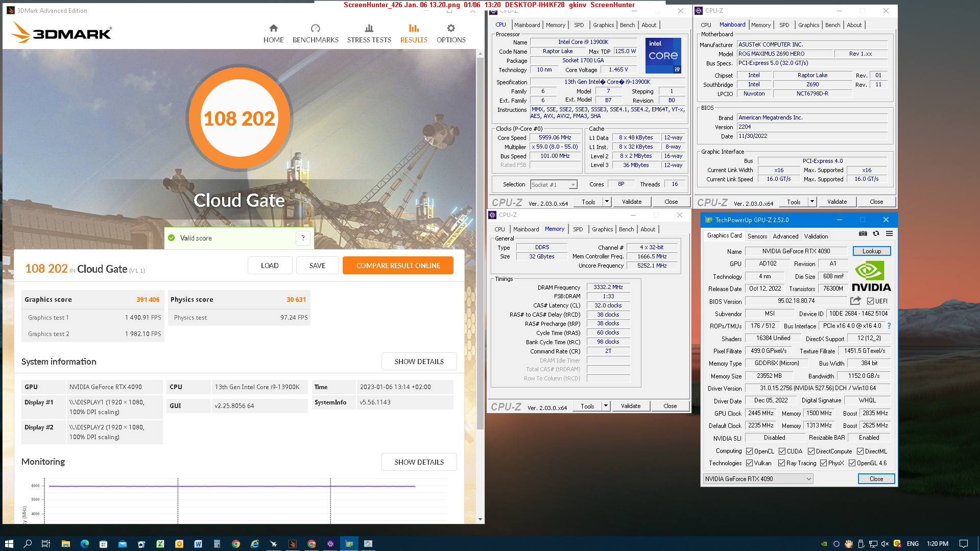The image size is (980, 551).
Task: Expand Tools dropdown arrow in CPU-Z Memory window
Action: pyautogui.click(x=606, y=406)
